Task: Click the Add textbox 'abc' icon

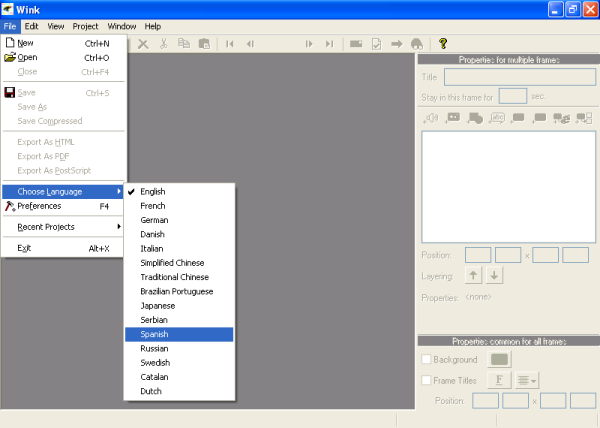Action: click(x=497, y=118)
